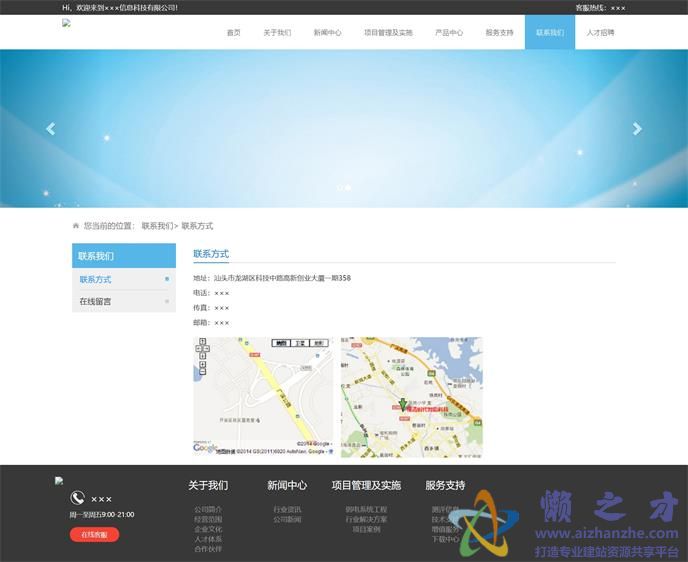The width and height of the screenshot is (688, 562).
Task: Open footer link 公司简介
Action: point(208,509)
